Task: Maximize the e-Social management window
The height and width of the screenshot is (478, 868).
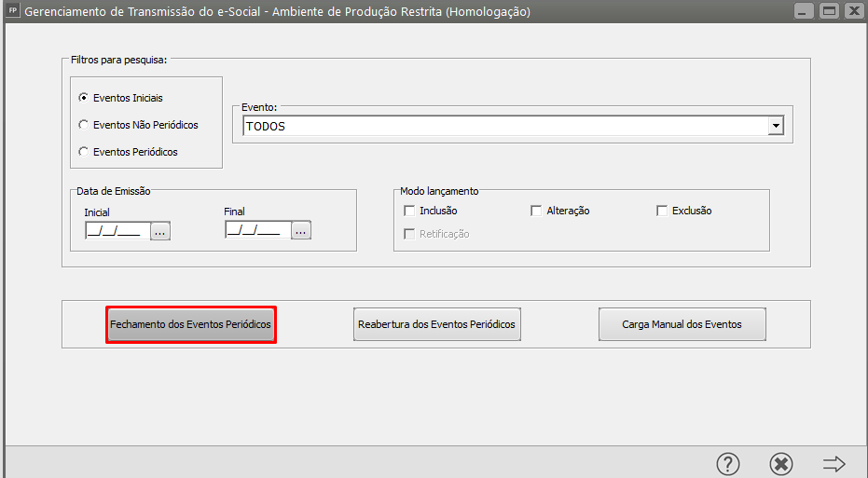Action: point(828,12)
